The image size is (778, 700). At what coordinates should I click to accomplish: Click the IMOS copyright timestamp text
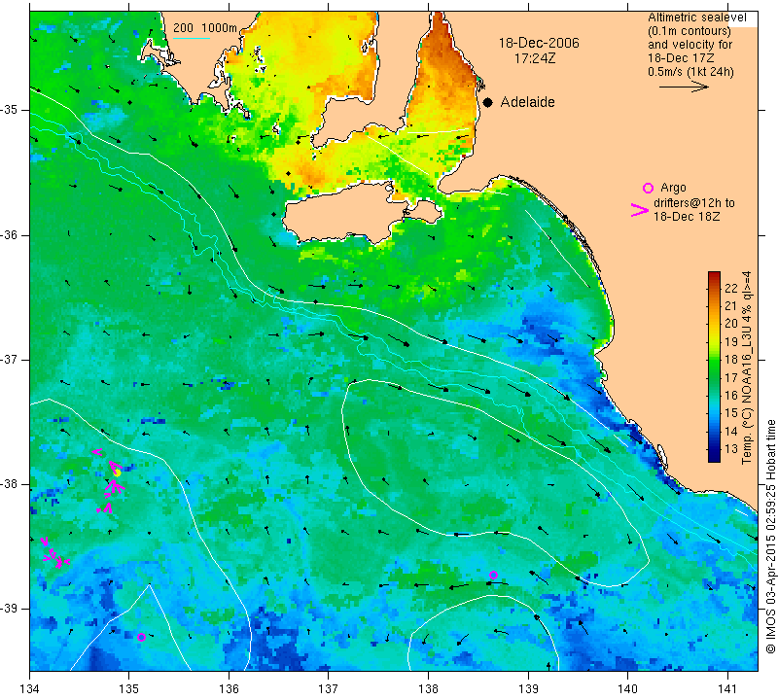click(770, 537)
